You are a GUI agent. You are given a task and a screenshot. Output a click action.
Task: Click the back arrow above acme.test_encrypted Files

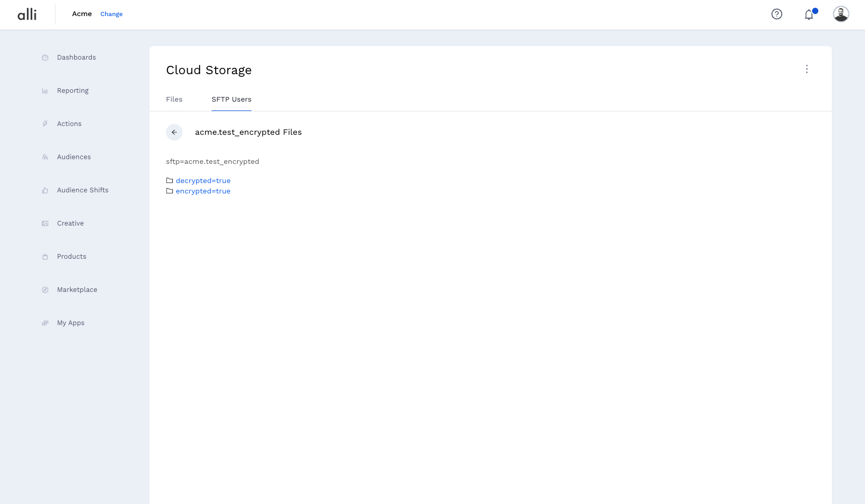coord(174,132)
